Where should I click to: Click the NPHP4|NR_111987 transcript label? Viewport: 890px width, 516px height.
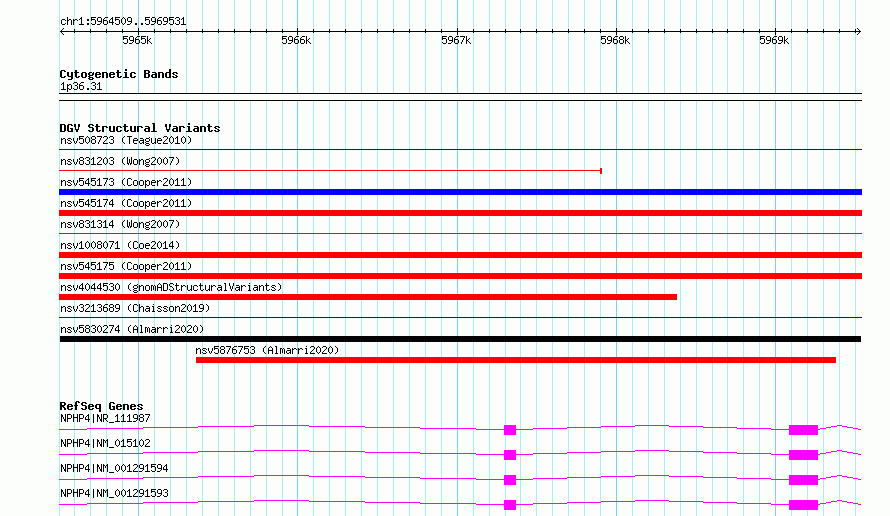coord(105,418)
